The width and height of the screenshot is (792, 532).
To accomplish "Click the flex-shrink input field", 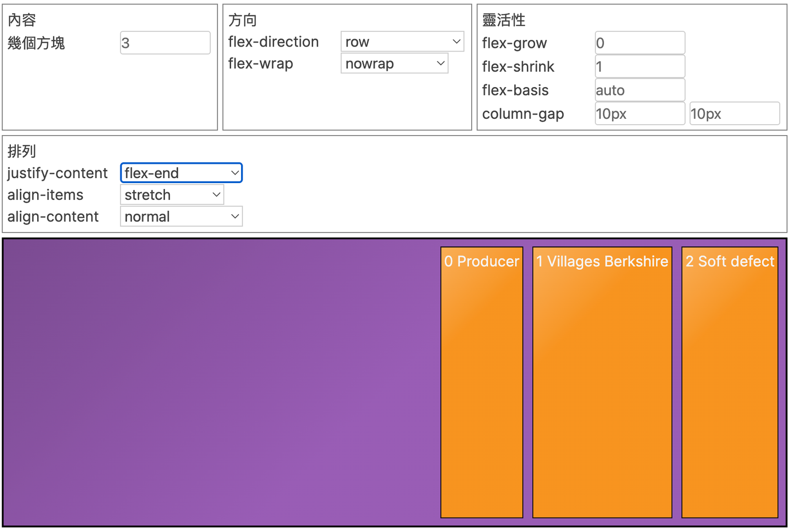I will click(640, 66).
